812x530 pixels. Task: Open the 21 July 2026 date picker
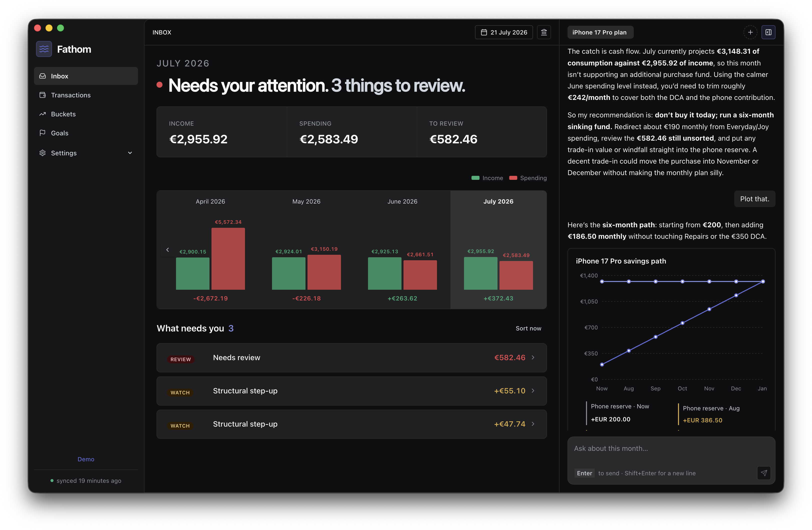pos(504,32)
